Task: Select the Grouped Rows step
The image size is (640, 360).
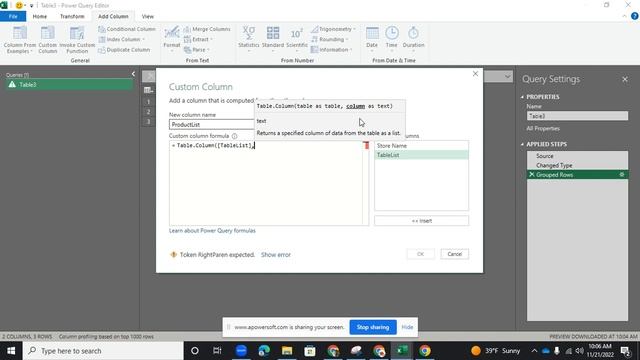Action: tap(577, 175)
